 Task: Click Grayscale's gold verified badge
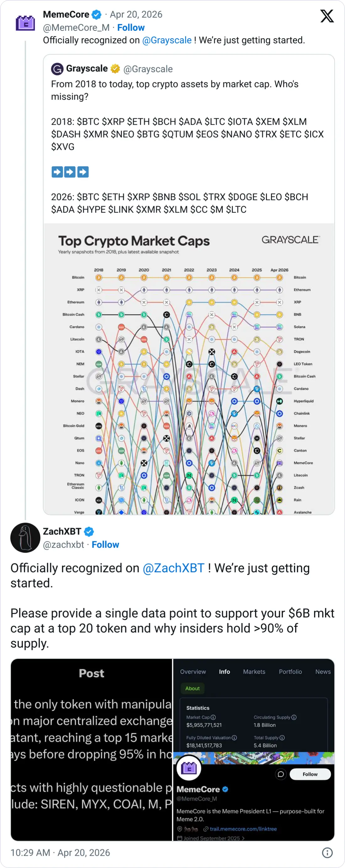(115, 69)
